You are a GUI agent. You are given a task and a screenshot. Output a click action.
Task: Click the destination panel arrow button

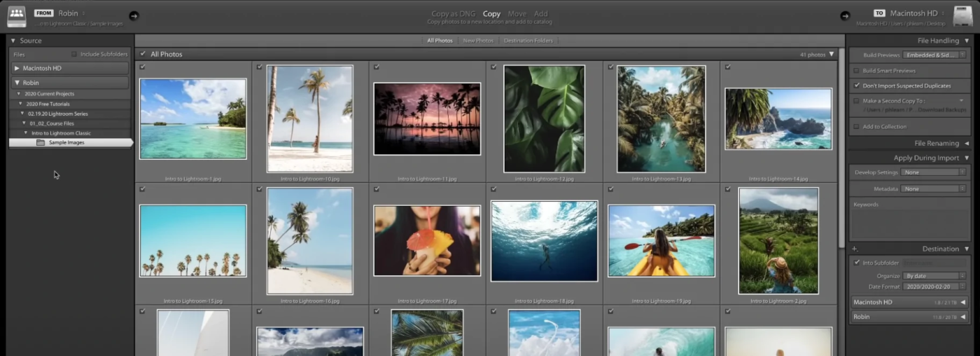[x=845, y=15]
